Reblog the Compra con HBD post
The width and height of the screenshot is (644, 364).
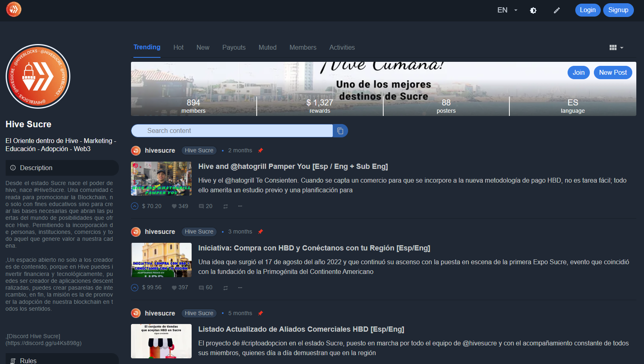point(226,288)
